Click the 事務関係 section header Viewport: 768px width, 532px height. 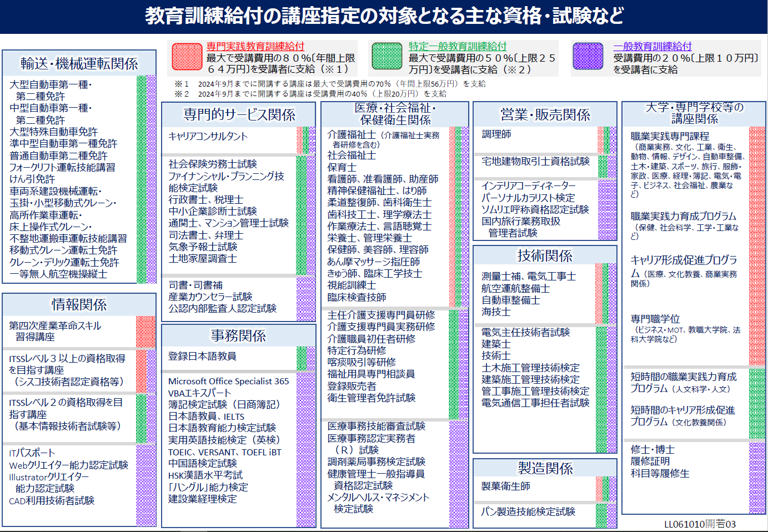tap(238, 335)
